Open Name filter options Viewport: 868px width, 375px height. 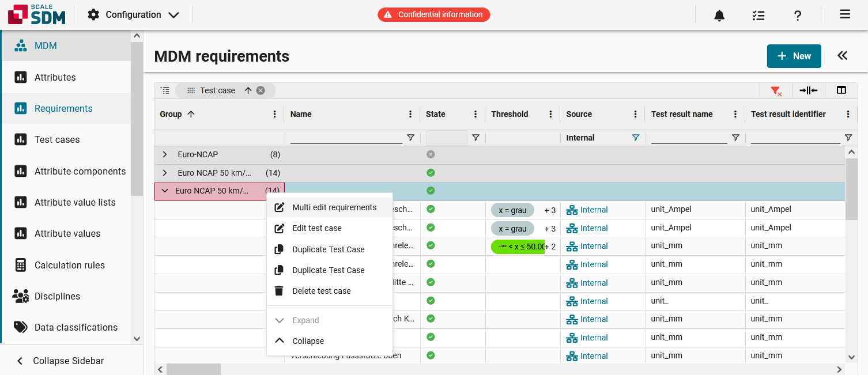410,138
